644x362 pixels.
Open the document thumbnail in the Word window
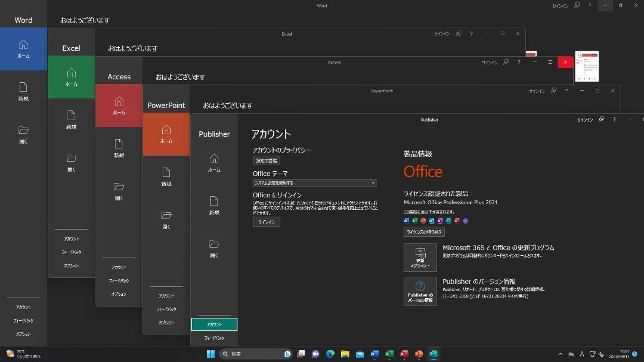[x=587, y=66]
